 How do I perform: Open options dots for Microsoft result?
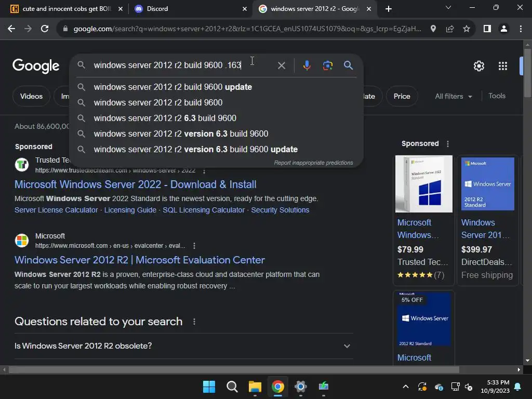(194, 246)
